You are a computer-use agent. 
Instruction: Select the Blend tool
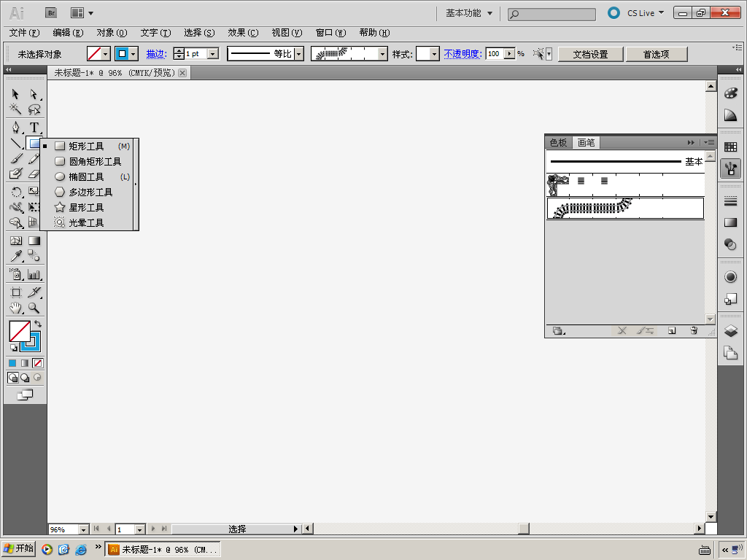coord(34,256)
